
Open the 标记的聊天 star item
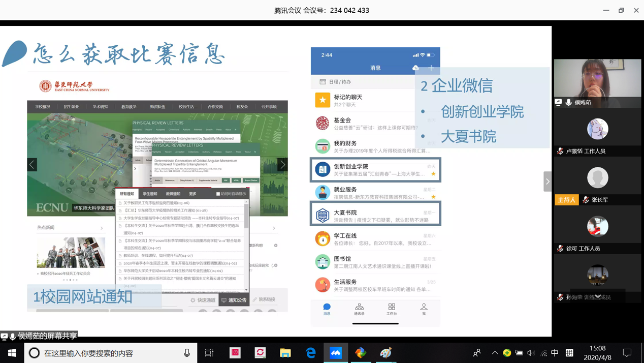(x=375, y=100)
